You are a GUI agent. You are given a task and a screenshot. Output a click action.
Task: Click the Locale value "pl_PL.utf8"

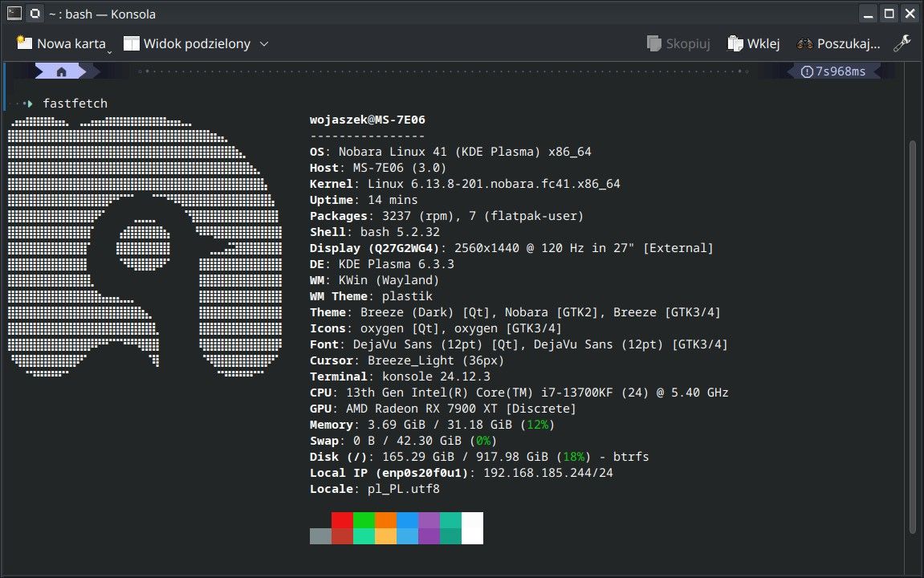pyautogui.click(x=404, y=489)
